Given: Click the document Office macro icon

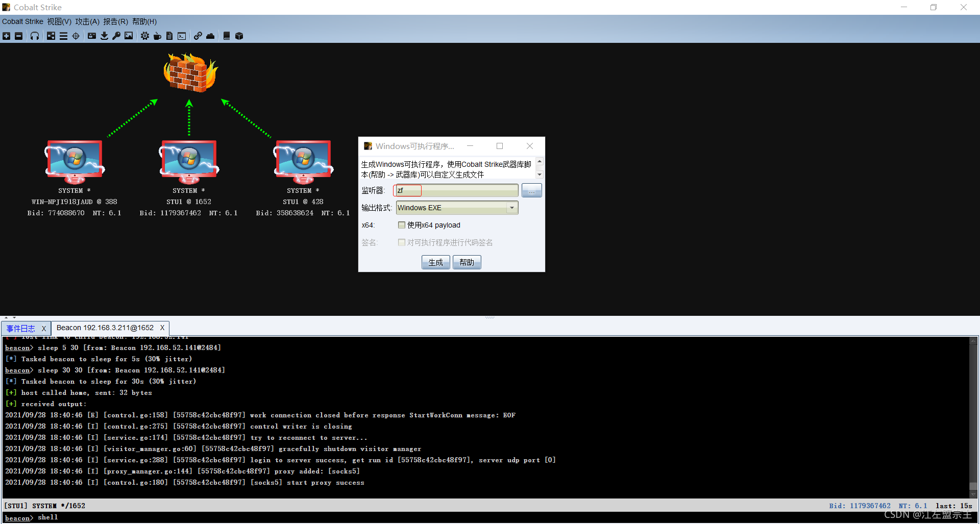Looking at the screenshot, I should point(169,36).
